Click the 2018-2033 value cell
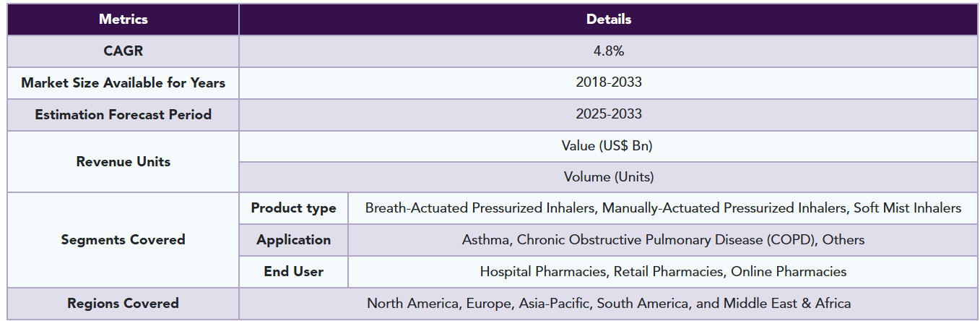The width and height of the screenshot is (980, 321). click(609, 83)
